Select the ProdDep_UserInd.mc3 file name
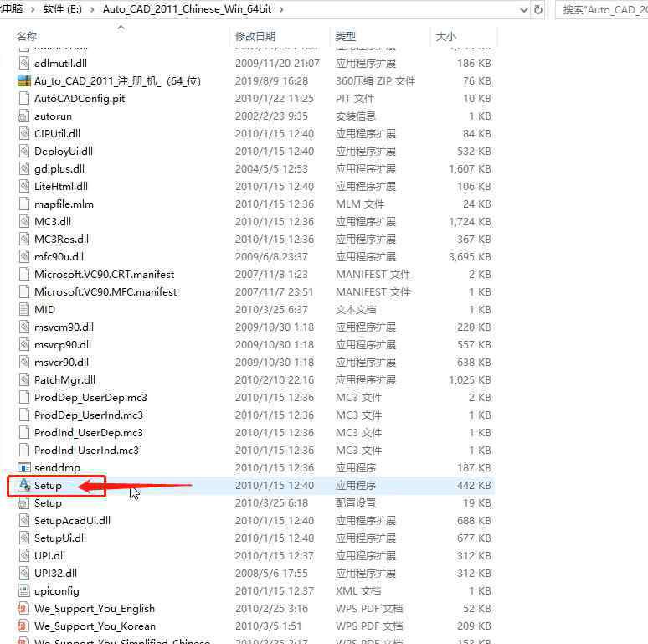648x644 pixels. pyautogui.click(x=89, y=415)
